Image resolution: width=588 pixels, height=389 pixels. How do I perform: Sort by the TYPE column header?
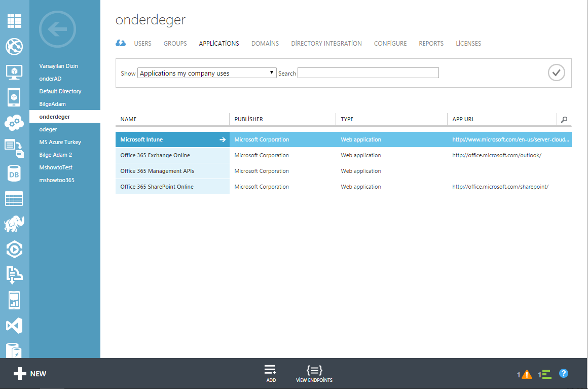click(x=347, y=119)
